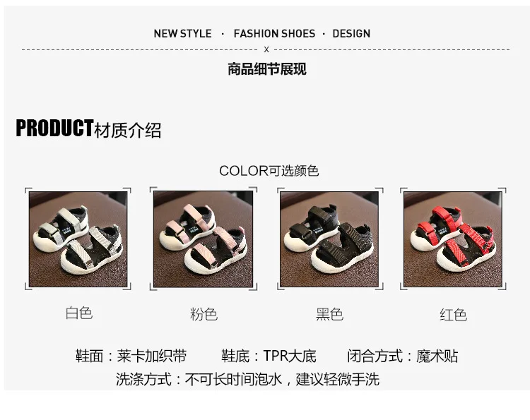Click the 闭合方式：魔术贴 text
This screenshot has width=530, height=420.
click(x=403, y=356)
